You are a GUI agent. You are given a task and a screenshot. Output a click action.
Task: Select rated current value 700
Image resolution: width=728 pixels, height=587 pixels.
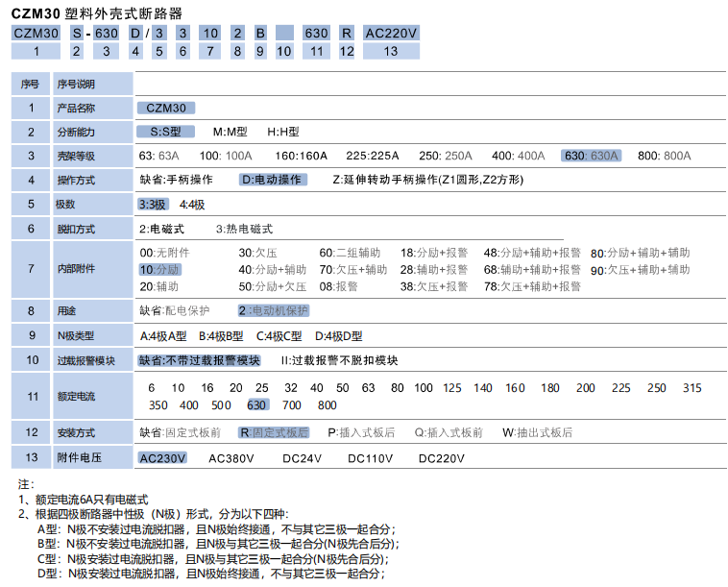tap(292, 404)
